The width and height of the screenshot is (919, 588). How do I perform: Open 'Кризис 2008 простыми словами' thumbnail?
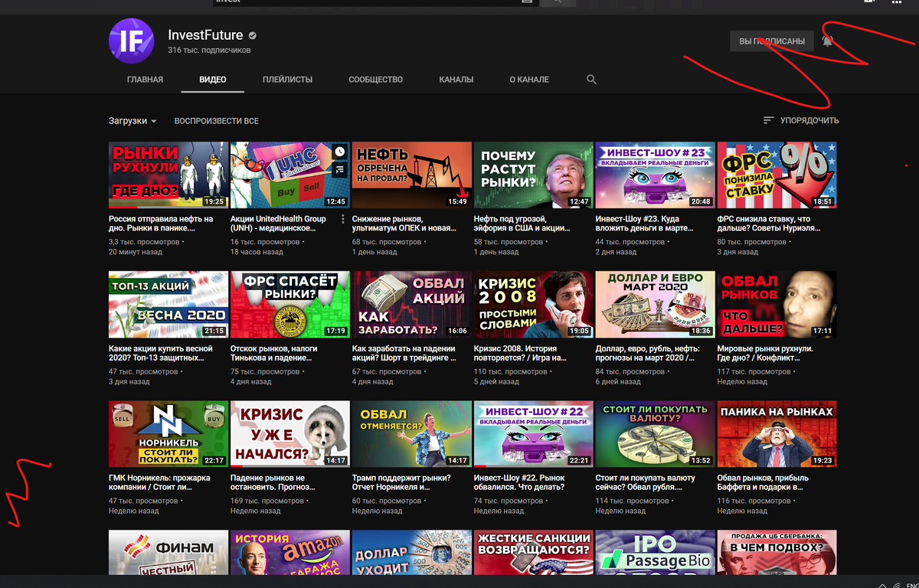[x=534, y=305]
